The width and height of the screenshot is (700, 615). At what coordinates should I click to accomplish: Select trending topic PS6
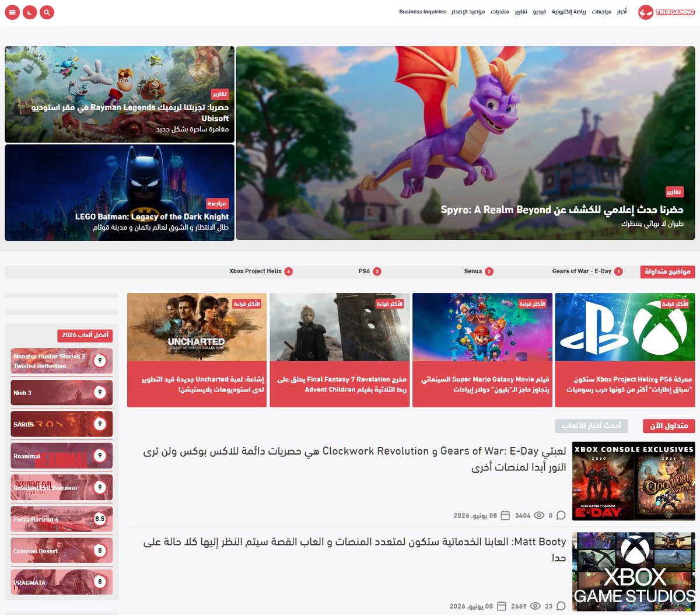click(369, 271)
